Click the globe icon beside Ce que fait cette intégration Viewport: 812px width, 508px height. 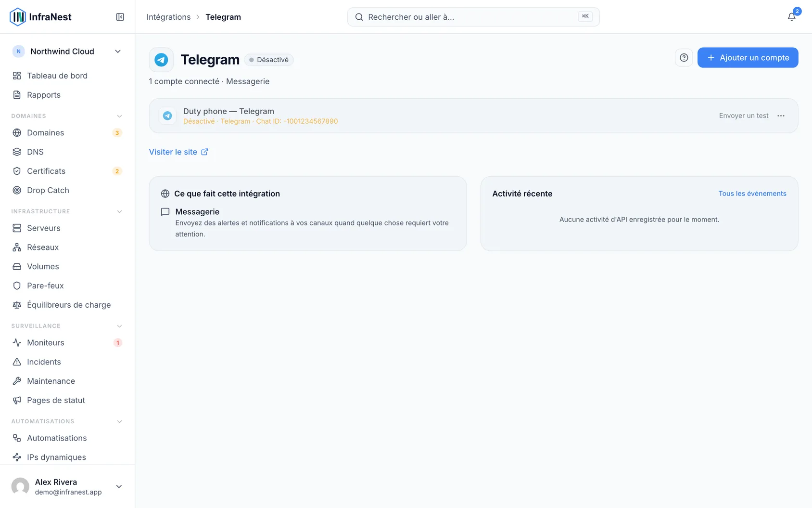pyautogui.click(x=165, y=194)
